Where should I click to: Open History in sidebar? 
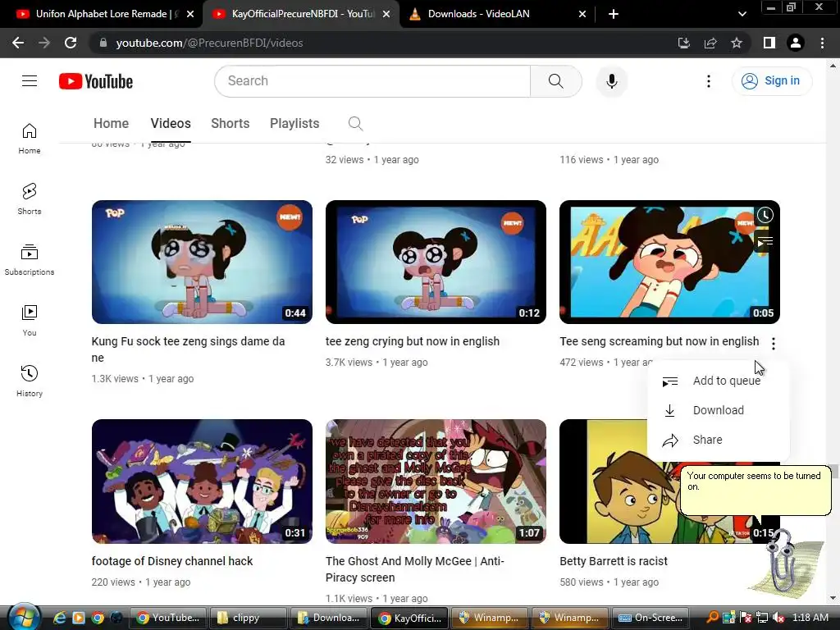point(30,381)
